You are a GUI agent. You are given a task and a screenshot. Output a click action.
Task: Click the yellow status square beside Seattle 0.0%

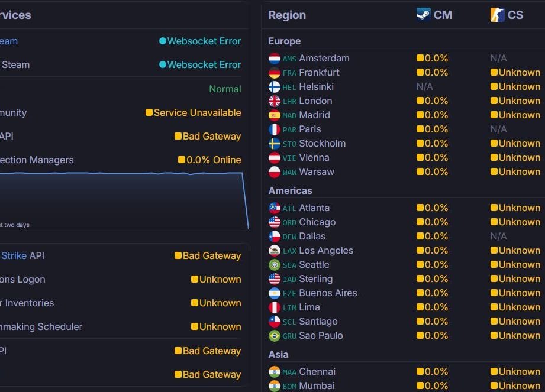(420, 264)
